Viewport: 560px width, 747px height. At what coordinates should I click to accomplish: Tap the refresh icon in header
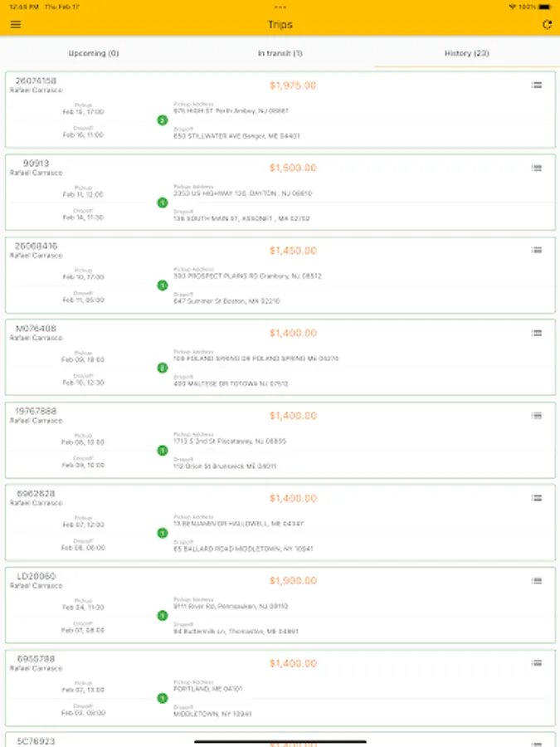pos(547,25)
